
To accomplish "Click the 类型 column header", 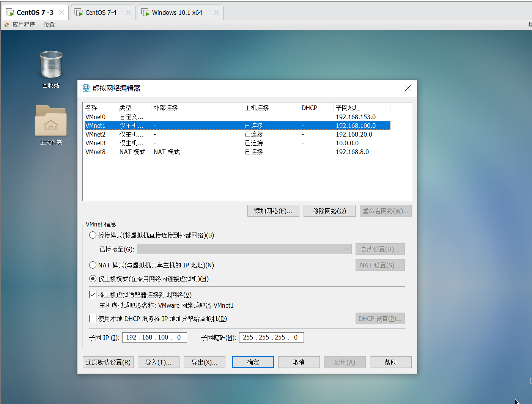I will point(134,108).
